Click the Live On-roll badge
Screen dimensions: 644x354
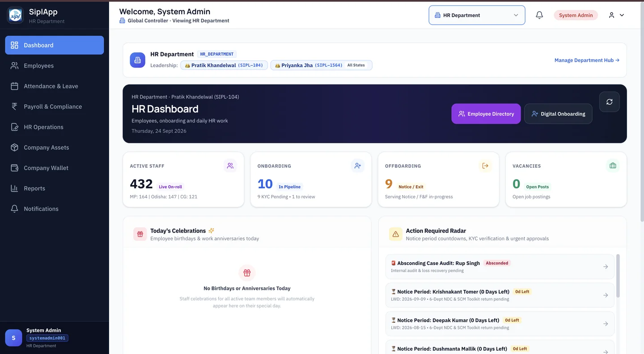pos(170,187)
